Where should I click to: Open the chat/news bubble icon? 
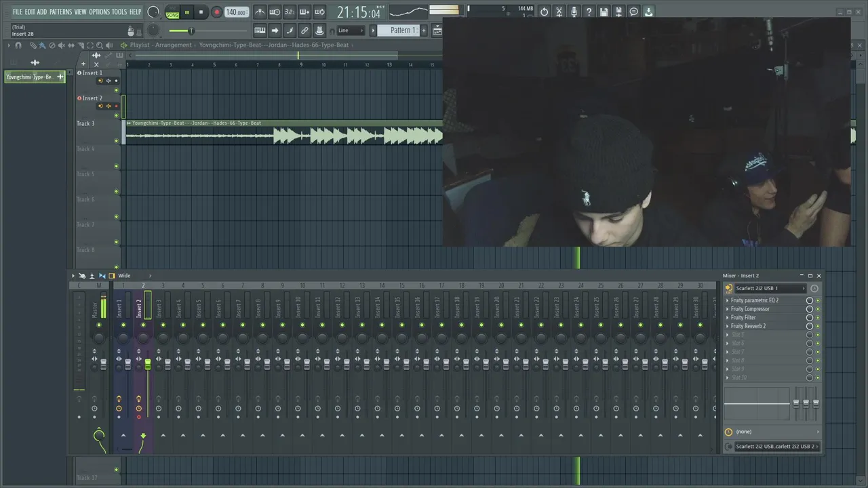(633, 12)
